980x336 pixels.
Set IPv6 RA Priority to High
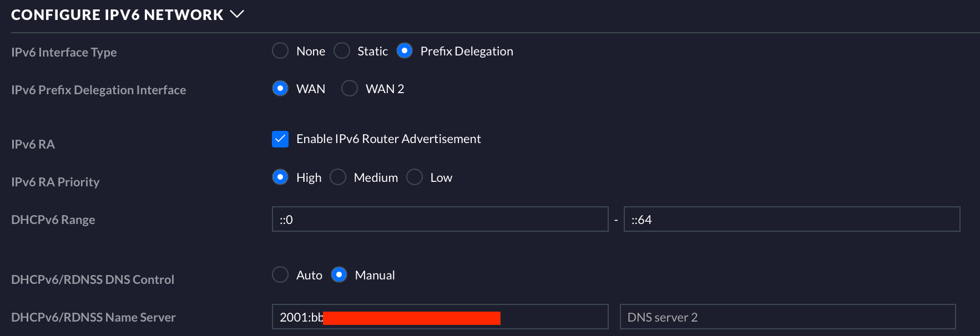coord(280,177)
